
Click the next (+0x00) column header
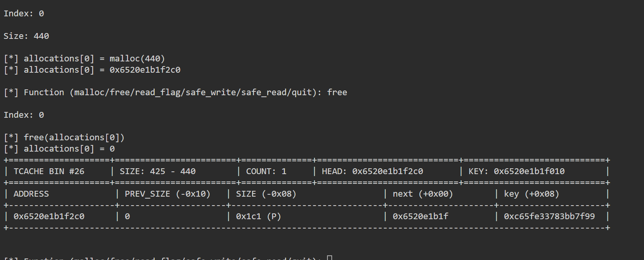[423, 194]
